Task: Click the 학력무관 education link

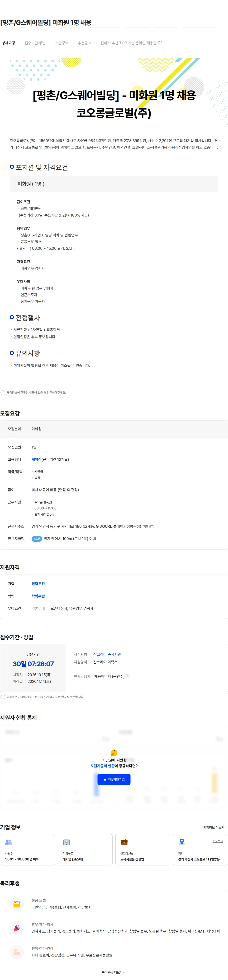Action: pyautogui.click(x=38, y=596)
